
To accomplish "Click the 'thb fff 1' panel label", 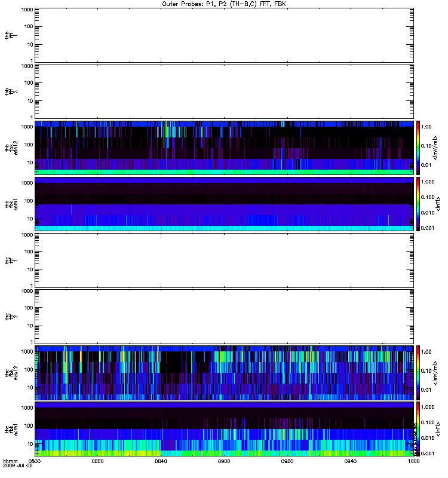I will [11, 35].
